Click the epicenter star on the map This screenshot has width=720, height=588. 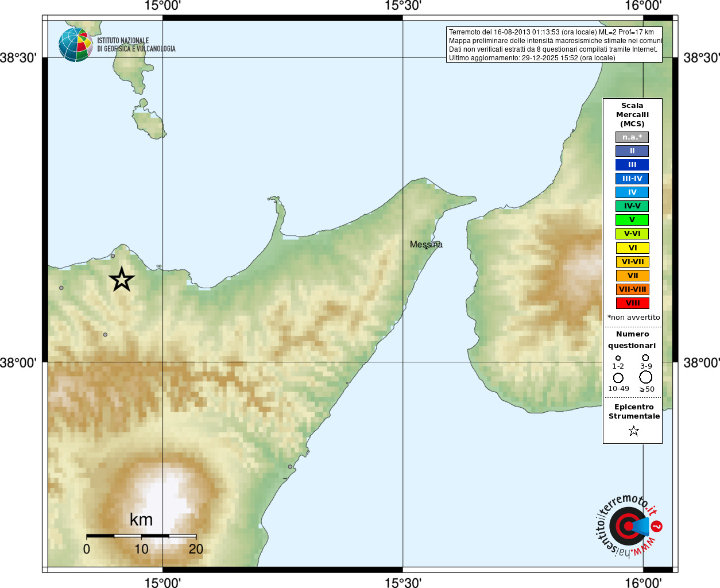122,280
